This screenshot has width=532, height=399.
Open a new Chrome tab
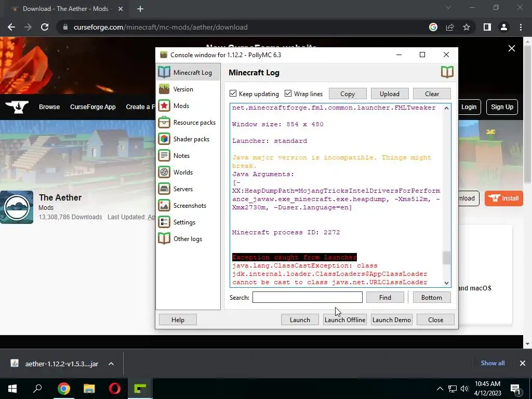coord(140,9)
